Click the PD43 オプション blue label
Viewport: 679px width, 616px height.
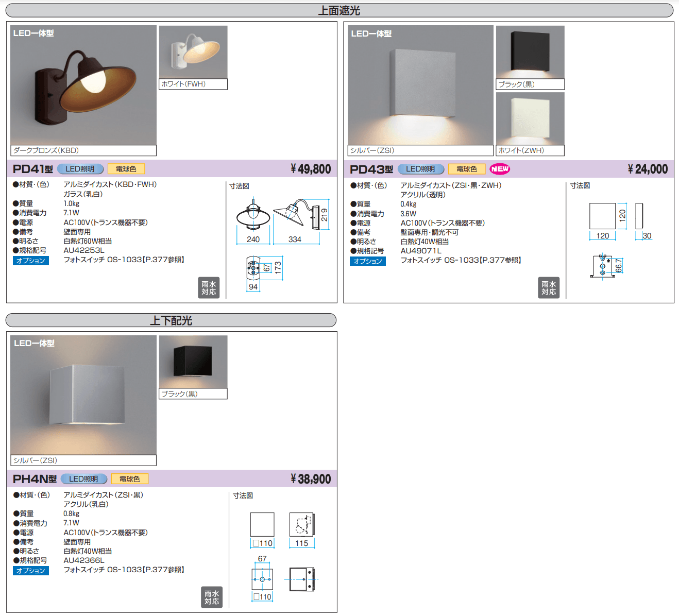click(x=368, y=261)
